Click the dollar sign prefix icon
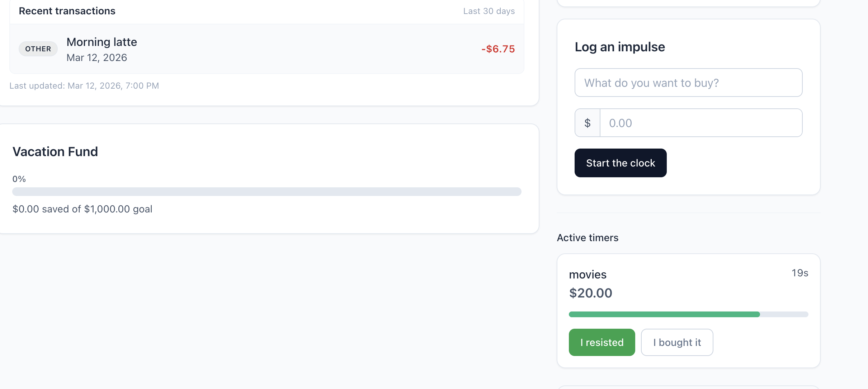The width and height of the screenshot is (868, 389). tap(588, 123)
